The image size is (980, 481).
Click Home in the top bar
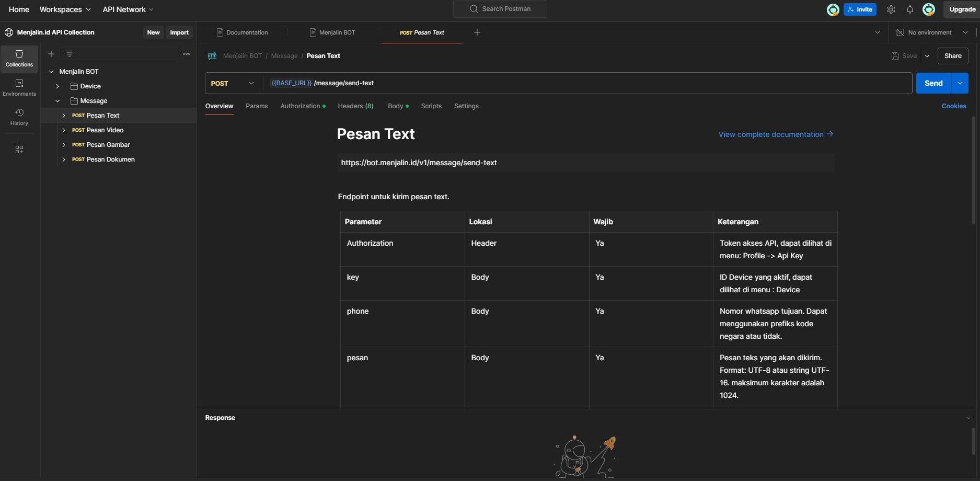point(19,9)
